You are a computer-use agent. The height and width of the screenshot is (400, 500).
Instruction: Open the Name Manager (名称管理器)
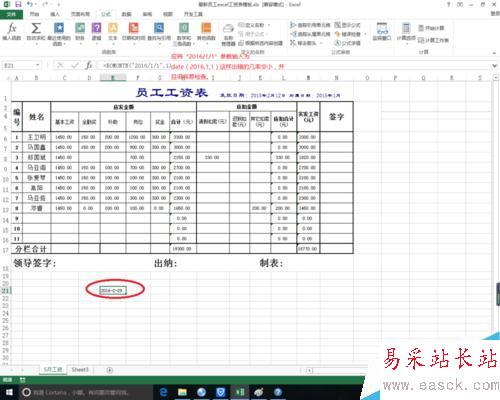[228, 34]
